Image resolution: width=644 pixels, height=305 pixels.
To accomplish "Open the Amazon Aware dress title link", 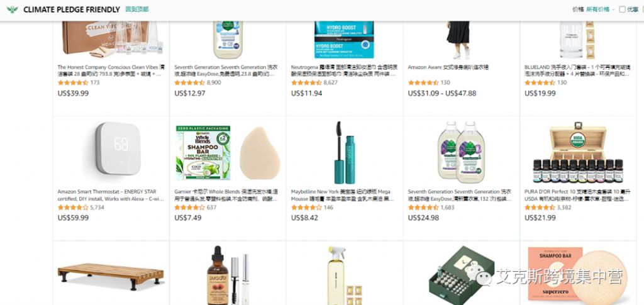I will coord(448,67).
